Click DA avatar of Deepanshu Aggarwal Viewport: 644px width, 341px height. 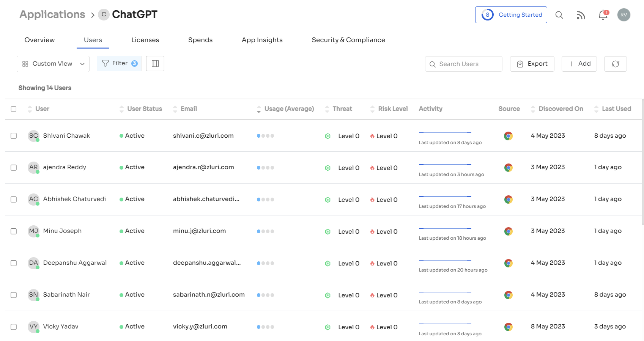(33, 263)
